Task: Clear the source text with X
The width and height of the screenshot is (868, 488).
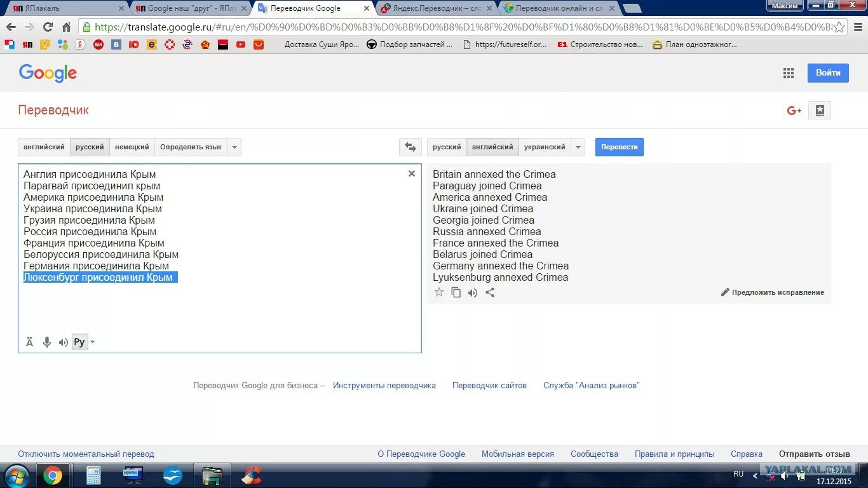Action: click(x=411, y=173)
